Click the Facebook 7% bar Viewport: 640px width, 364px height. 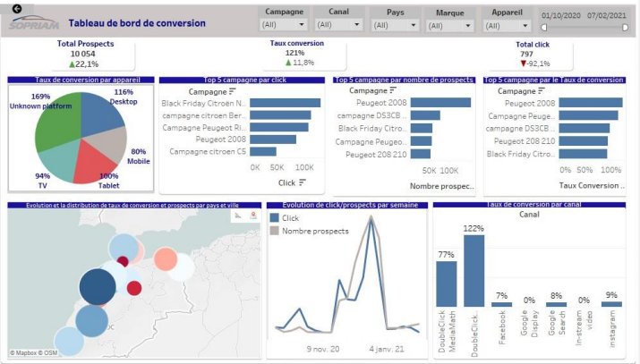click(501, 304)
